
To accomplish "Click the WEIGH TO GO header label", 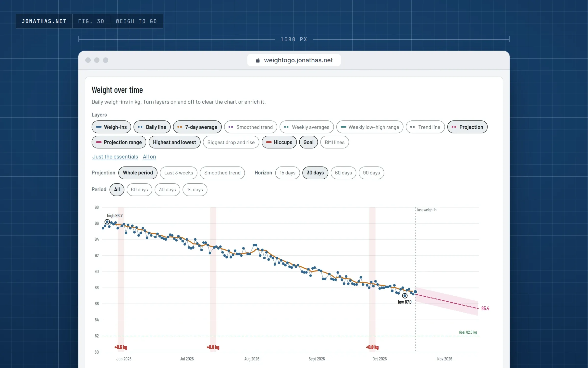I will [136, 21].
